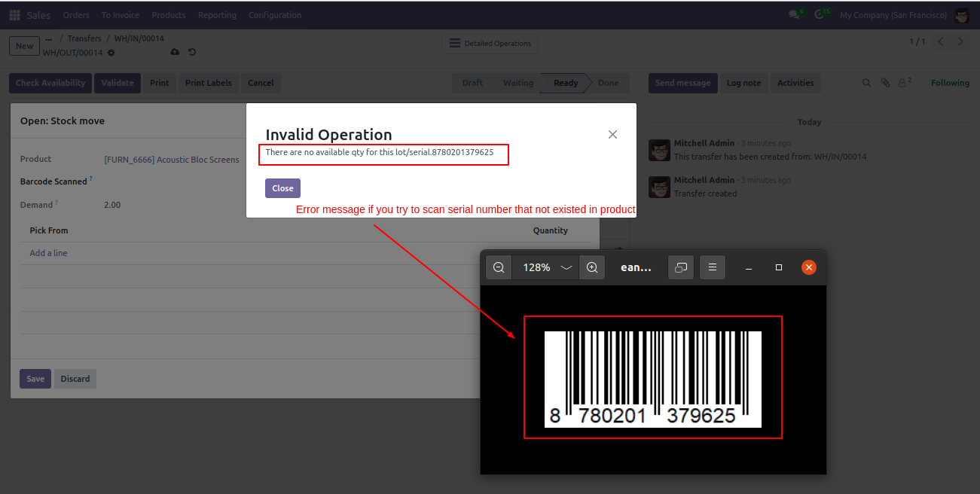
Task: Go to next record arrow
Action: (960, 42)
